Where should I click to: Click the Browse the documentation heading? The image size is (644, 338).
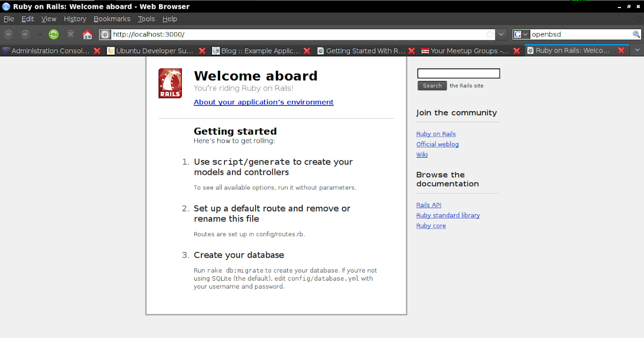pyautogui.click(x=448, y=179)
